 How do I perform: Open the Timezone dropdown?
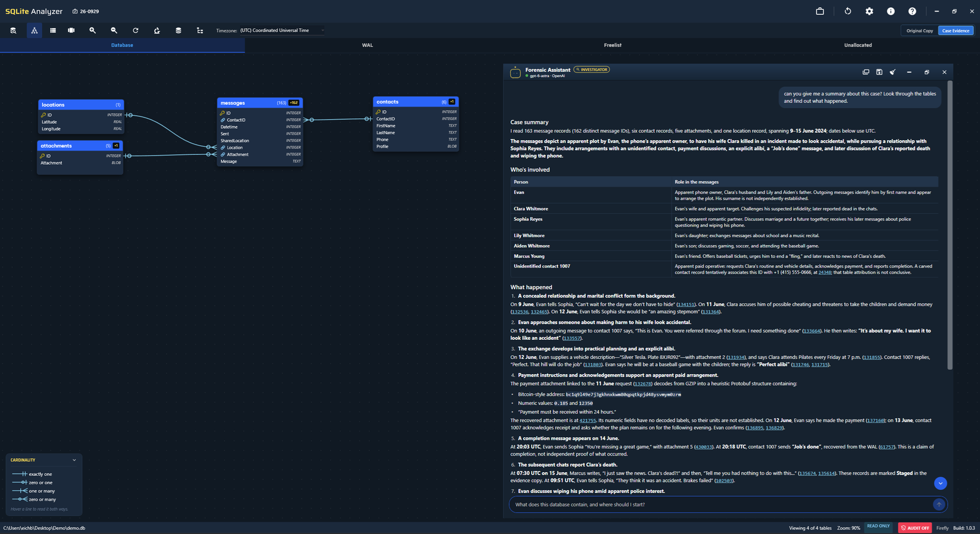282,31
